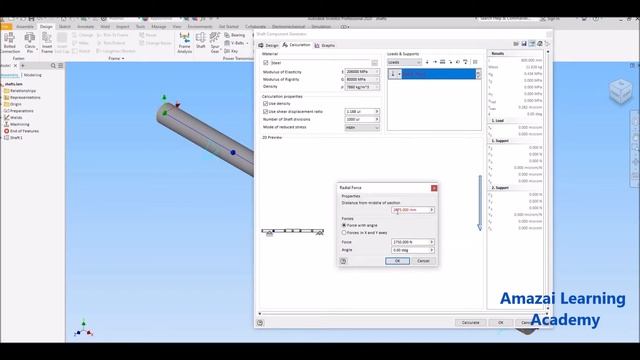Add a browser panel with plus icon
This screenshot has height=360, width=640.
coord(23,66)
